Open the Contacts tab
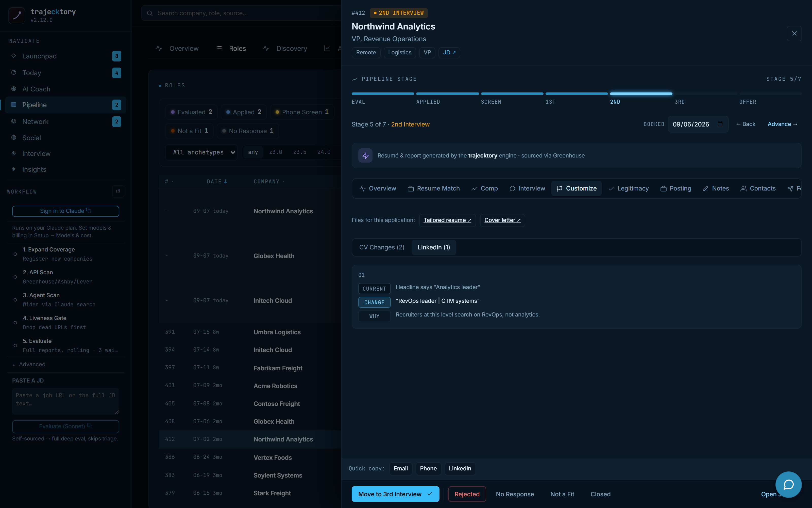812x508 pixels. pos(758,188)
